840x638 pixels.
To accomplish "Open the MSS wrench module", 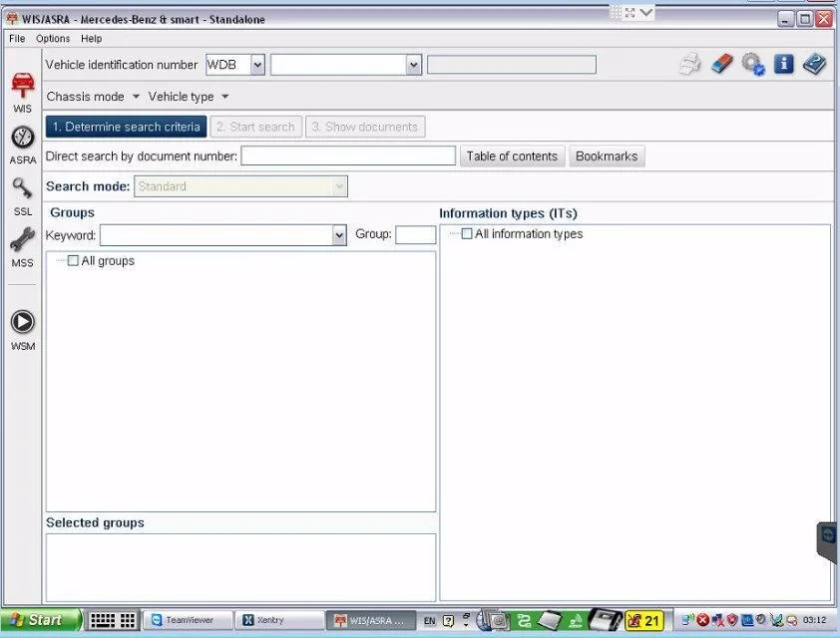I will pos(23,247).
